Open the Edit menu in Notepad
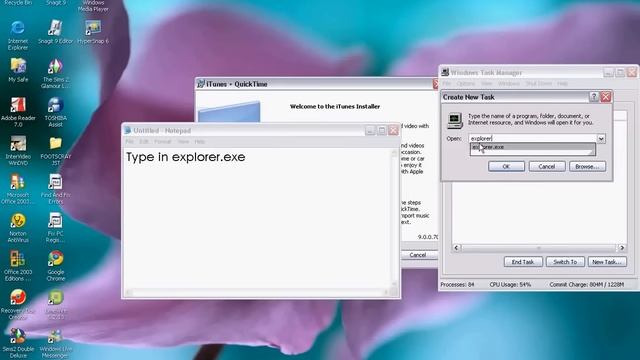Image resolution: width=640 pixels, height=360 pixels. 144,142
